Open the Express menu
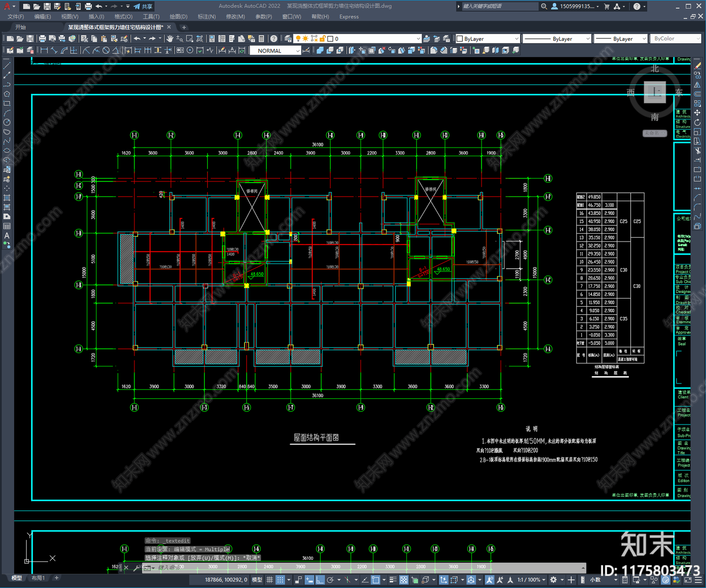 click(349, 17)
